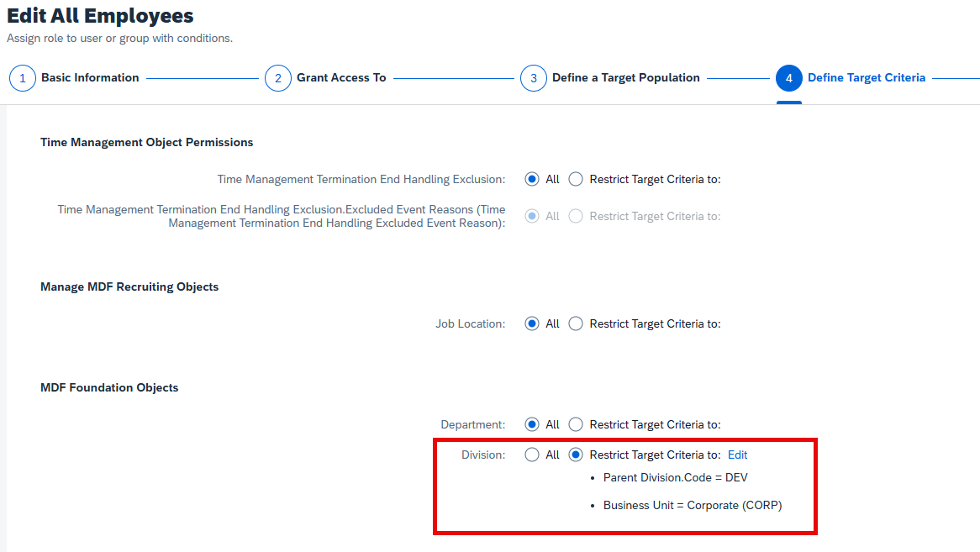The image size is (980, 552).
Task: Select the Define Target Criteria step label
Action: [867, 77]
